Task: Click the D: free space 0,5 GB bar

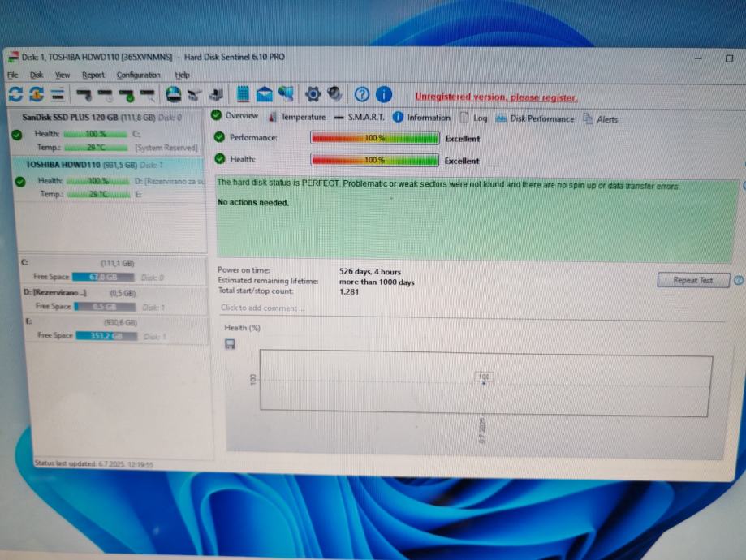Action: point(105,307)
